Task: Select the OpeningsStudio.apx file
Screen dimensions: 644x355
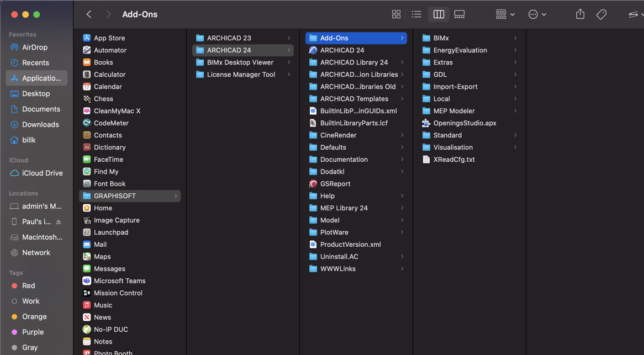Action: [469, 123]
